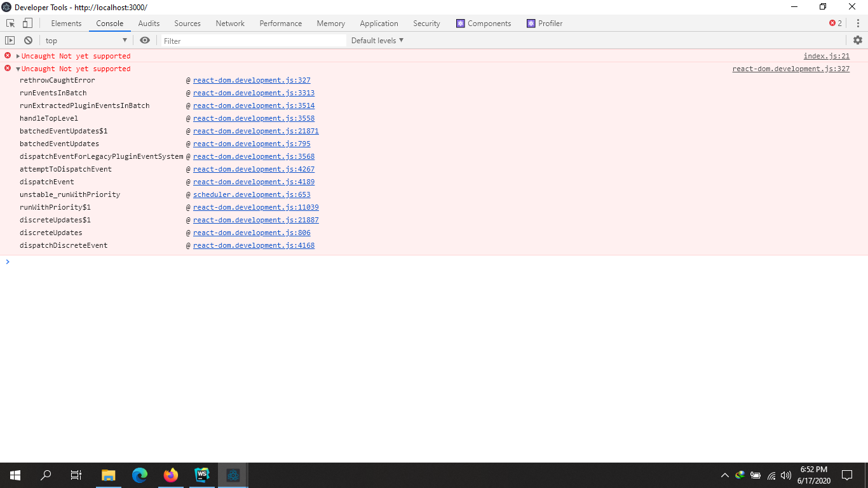Collapse the second Uncaught error stack trace
This screenshot has height=488, width=868.
18,69
